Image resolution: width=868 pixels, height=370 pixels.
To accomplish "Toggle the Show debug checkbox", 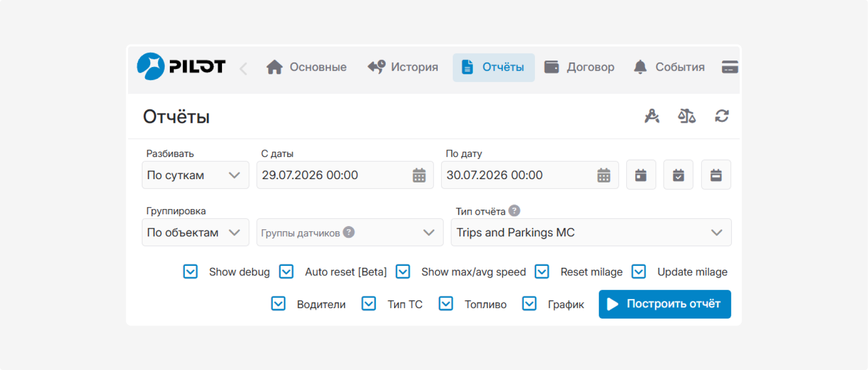I will (x=190, y=272).
